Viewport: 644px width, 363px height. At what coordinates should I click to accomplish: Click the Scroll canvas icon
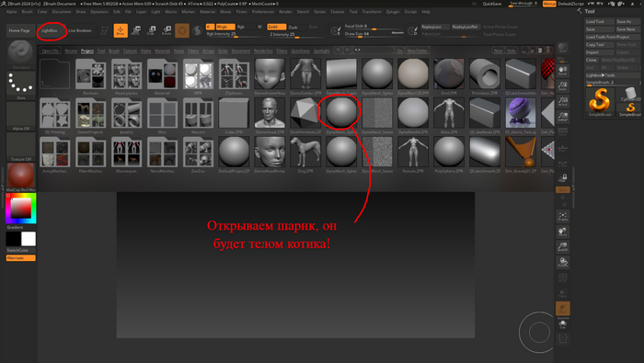[x=563, y=71]
